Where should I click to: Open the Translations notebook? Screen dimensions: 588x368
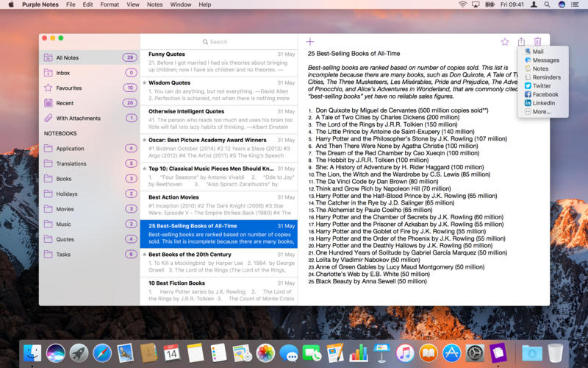(x=89, y=163)
